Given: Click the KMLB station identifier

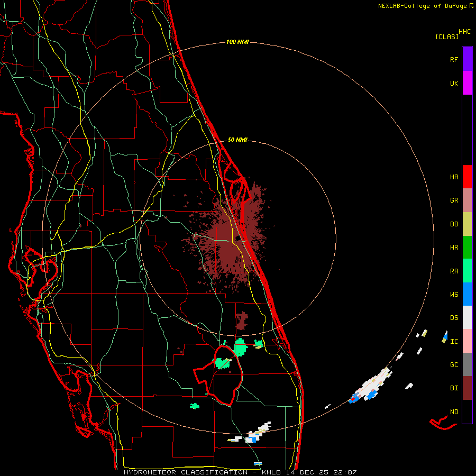Looking at the screenshot, I should point(271,472).
